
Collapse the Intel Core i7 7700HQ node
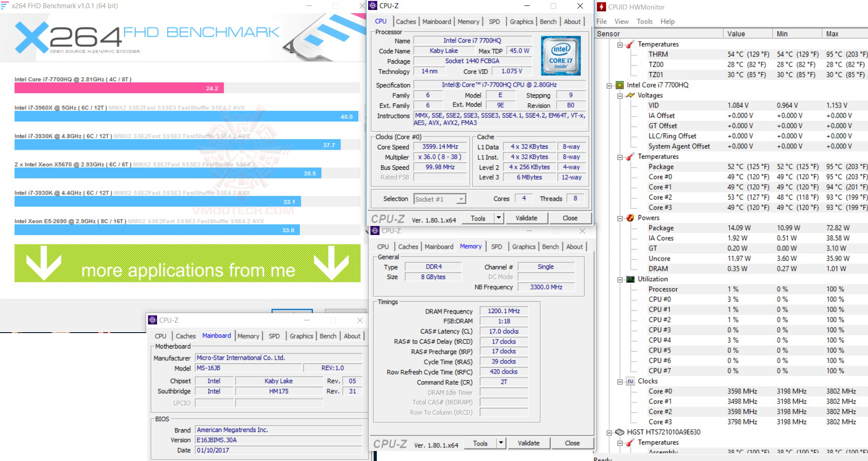click(609, 85)
